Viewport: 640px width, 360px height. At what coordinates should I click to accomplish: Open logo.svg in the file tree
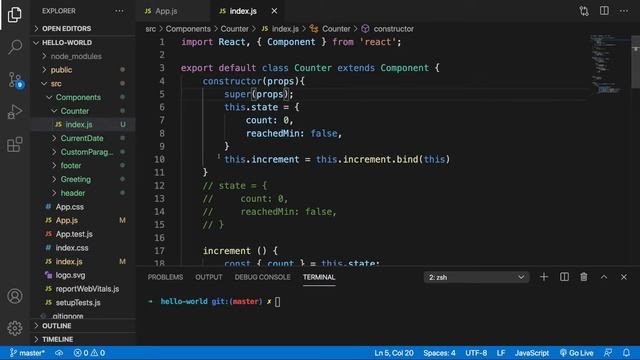point(83,276)
